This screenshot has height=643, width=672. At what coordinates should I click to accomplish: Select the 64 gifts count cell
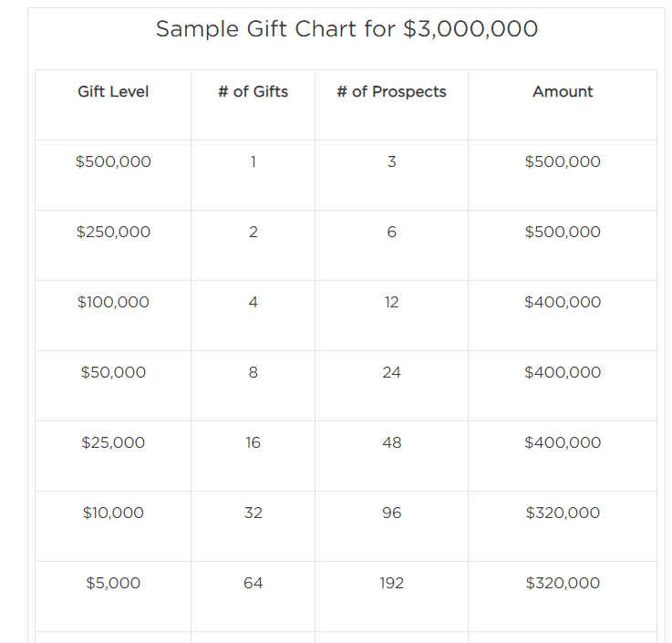pos(253,584)
